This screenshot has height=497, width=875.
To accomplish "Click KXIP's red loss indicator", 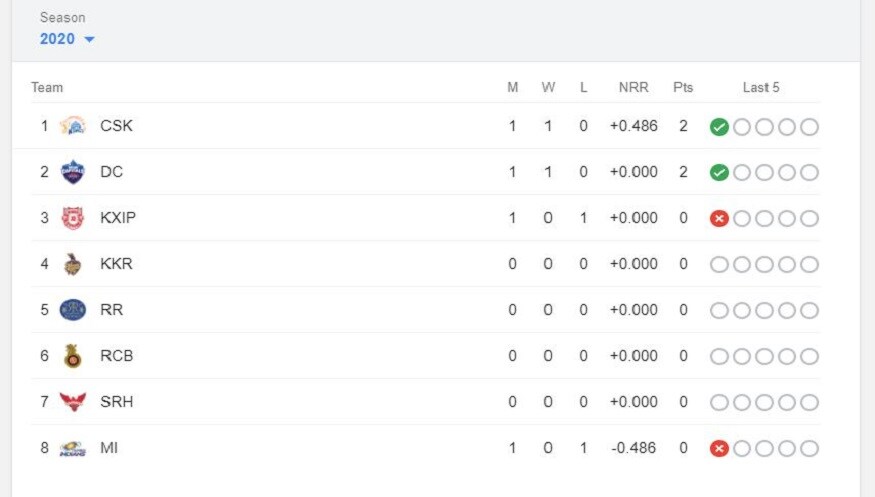I will tap(719, 219).
